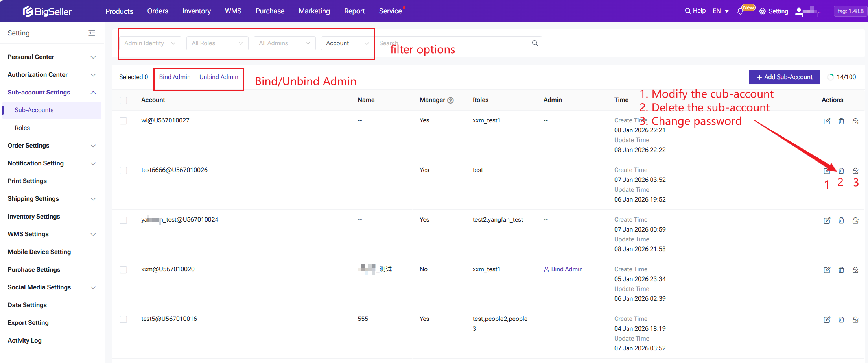Open the All Roles filter dropdown
This screenshot has width=868, height=363.
[x=217, y=43]
